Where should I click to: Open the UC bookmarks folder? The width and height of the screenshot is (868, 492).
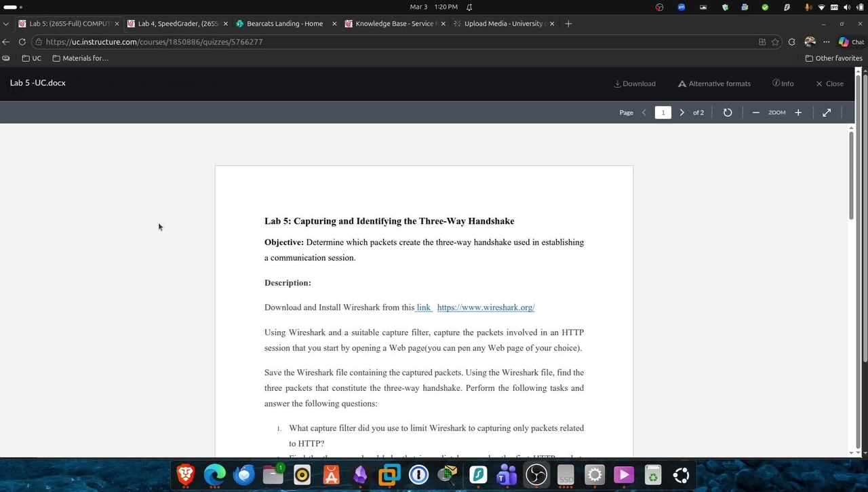[x=32, y=58]
